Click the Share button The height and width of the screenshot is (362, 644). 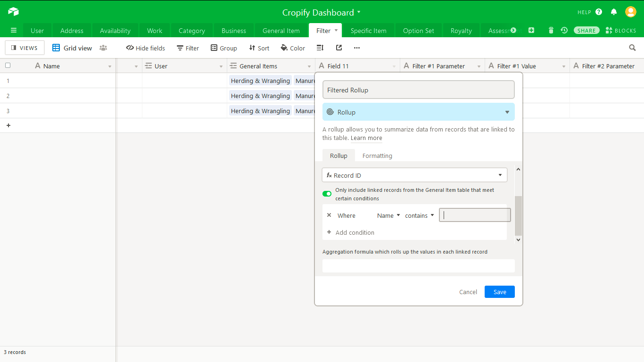(x=586, y=31)
